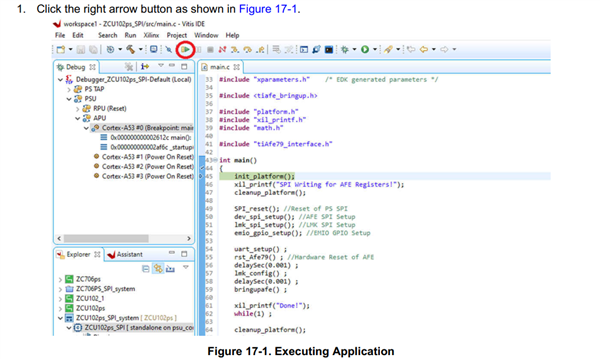Open the Project menu
The image size is (600, 360).
coord(176,35)
